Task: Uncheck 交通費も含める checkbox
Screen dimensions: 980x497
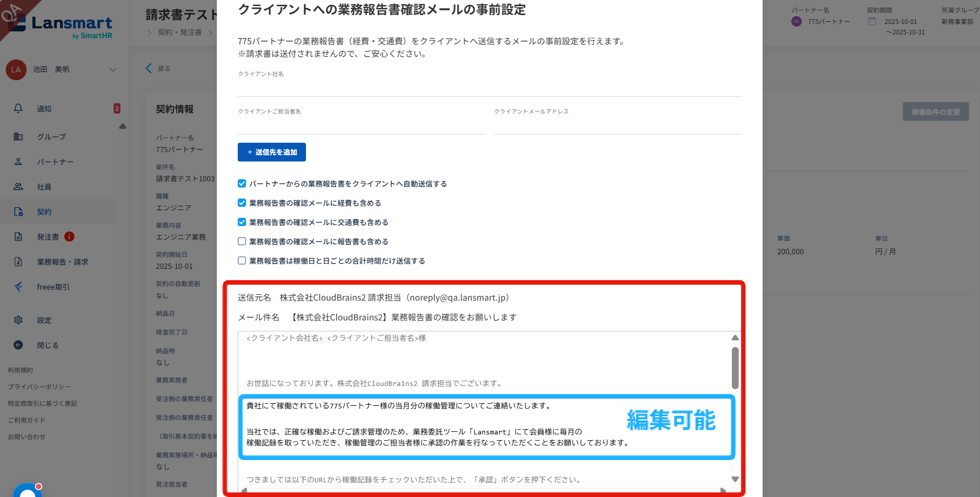Action: coord(242,222)
